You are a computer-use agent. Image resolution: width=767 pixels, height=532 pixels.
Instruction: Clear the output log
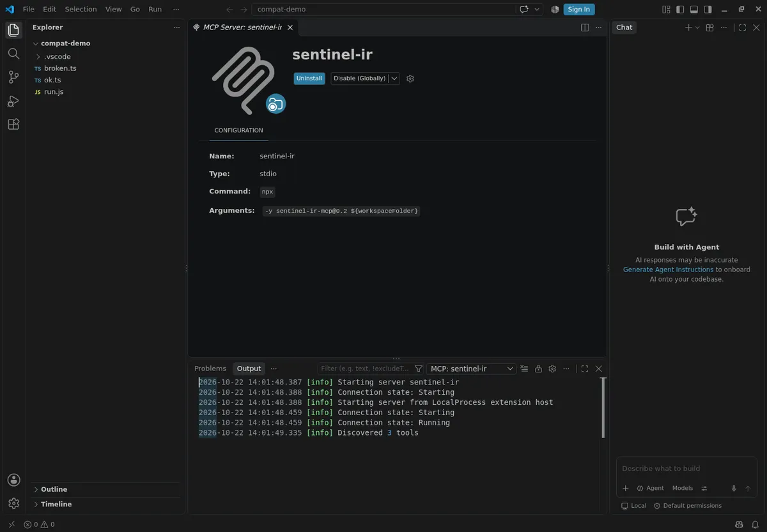524,369
